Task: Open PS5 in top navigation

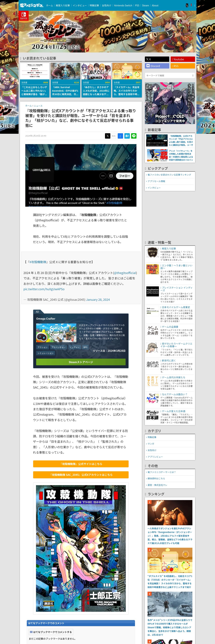Action: tap(137, 6)
